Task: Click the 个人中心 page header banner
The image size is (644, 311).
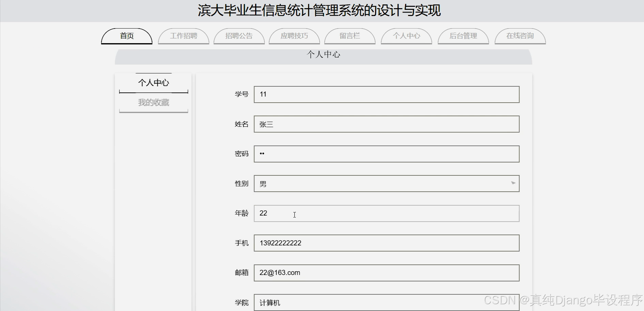Action: [323, 54]
